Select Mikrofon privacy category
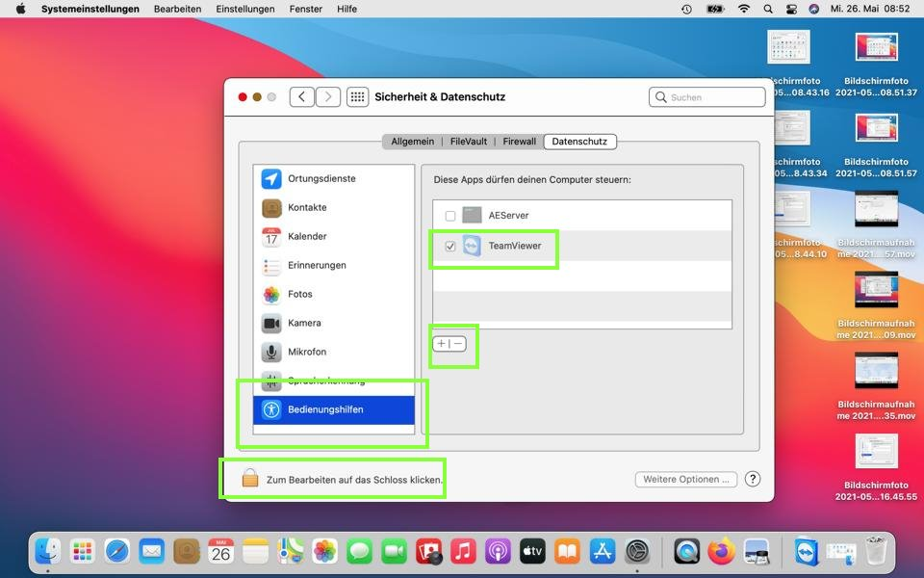The height and width of the screenshot is (578, 924). click(x=334, y=353)
